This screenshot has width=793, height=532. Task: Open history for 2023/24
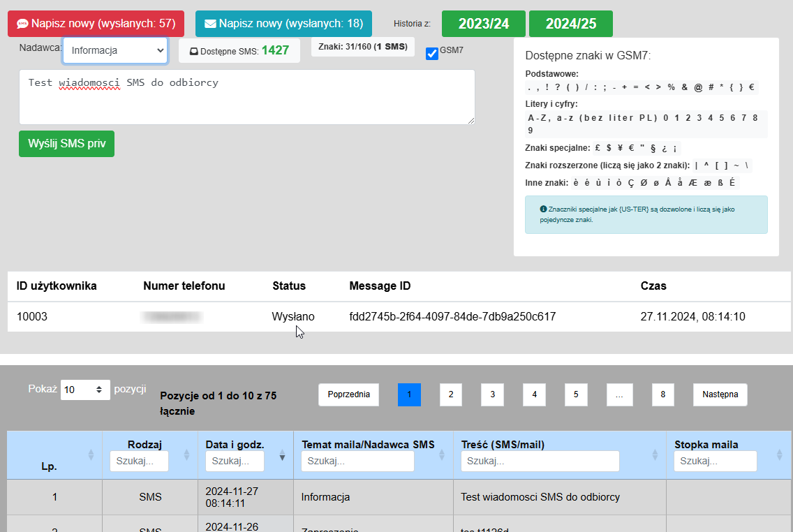tap(484, 24)
